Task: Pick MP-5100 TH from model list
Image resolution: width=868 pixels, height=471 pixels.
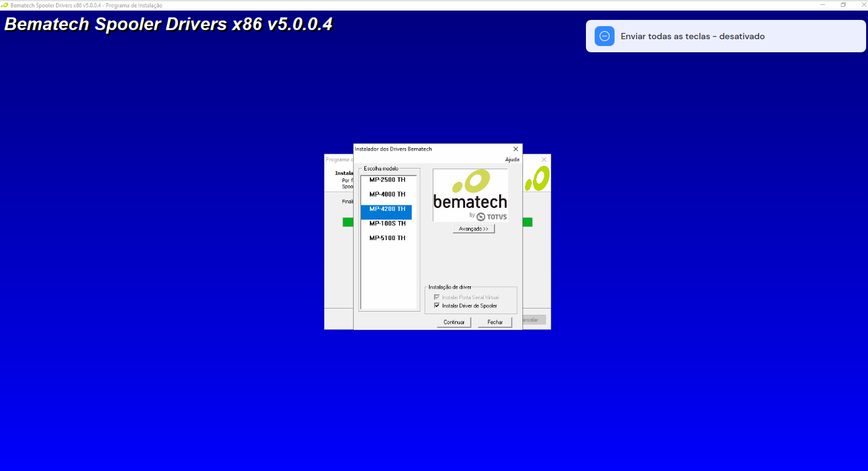Action: pos(387,238)
